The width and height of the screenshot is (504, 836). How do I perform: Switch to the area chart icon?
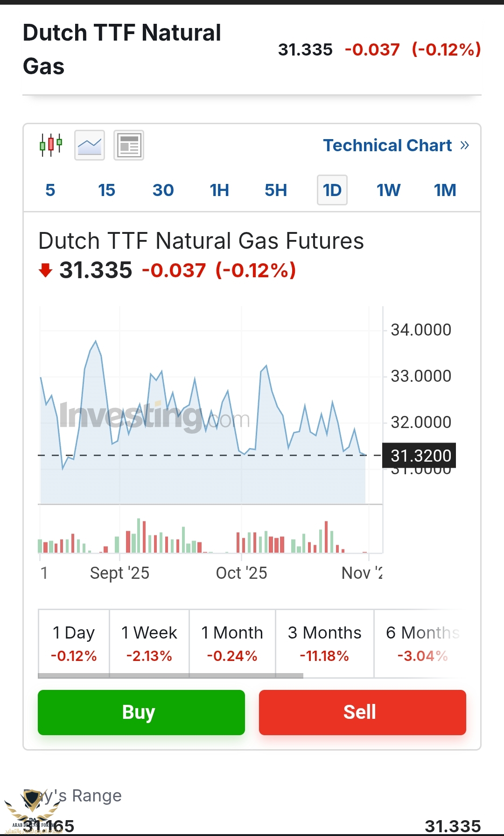tap(90, 145)
